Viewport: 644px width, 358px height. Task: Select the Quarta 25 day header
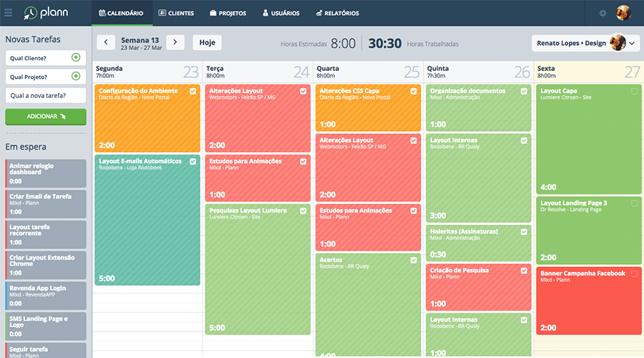[368, 72]
